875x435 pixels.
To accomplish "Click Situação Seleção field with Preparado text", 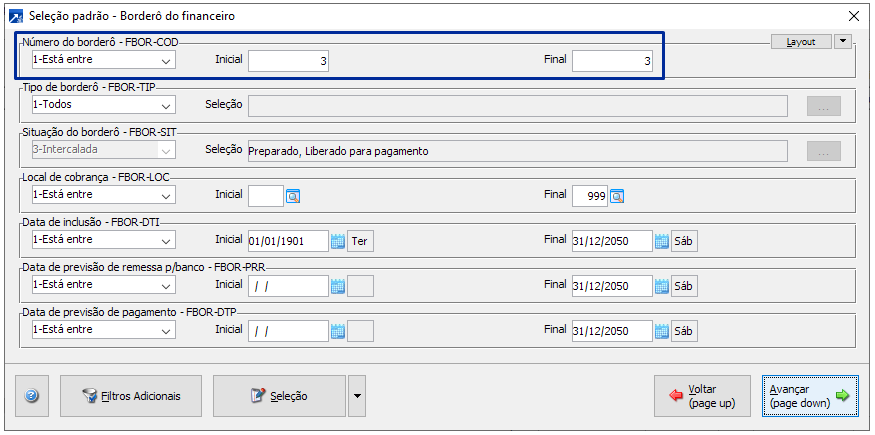I will coord(518,151).
